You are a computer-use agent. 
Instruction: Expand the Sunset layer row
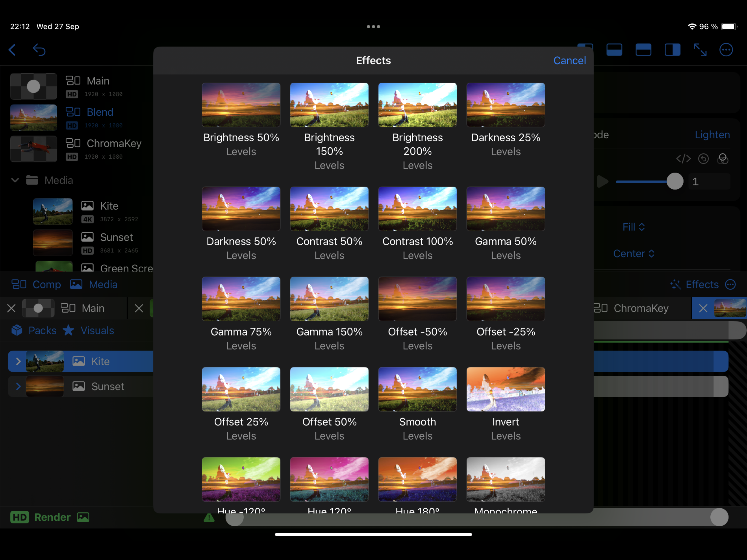coord(18,386)
